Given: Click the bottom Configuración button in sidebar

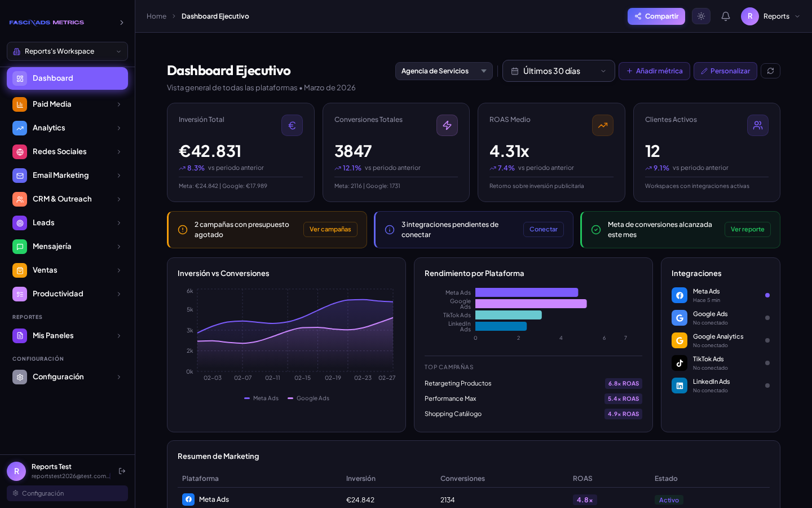Looking at the screenshot, I should pos(67,493).
